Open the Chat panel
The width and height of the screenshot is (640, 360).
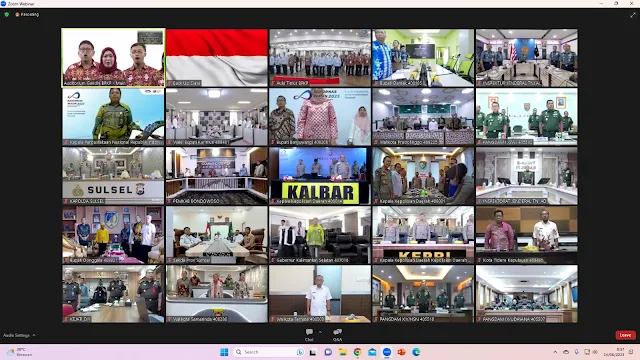pos(309,335)
